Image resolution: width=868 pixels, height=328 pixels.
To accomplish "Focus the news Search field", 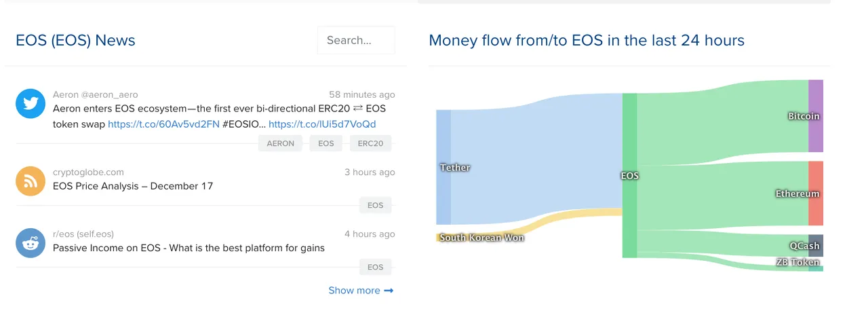I will pyautogui.click(x=356, y=40).
